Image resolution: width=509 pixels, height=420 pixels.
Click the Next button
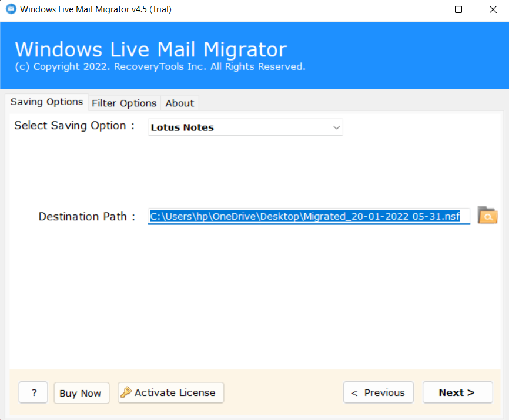click(x=457, y=392)
